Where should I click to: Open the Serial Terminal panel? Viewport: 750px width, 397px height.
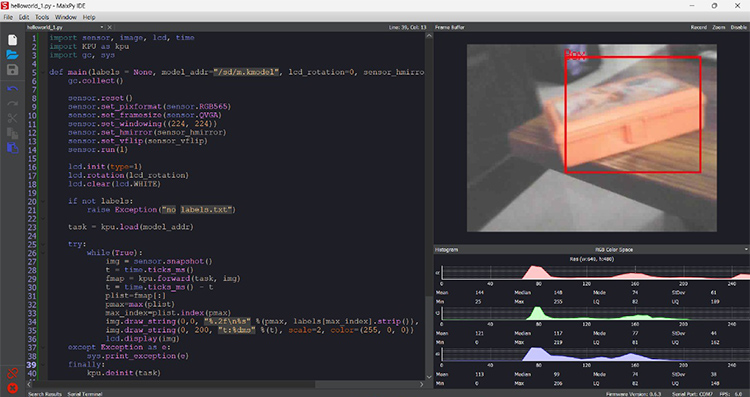(x=85, y=394)
